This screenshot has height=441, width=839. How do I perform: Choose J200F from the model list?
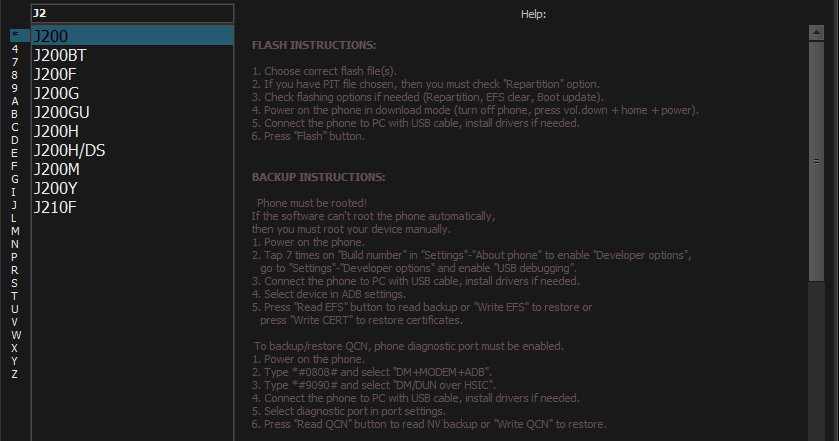tap(132, 73)
